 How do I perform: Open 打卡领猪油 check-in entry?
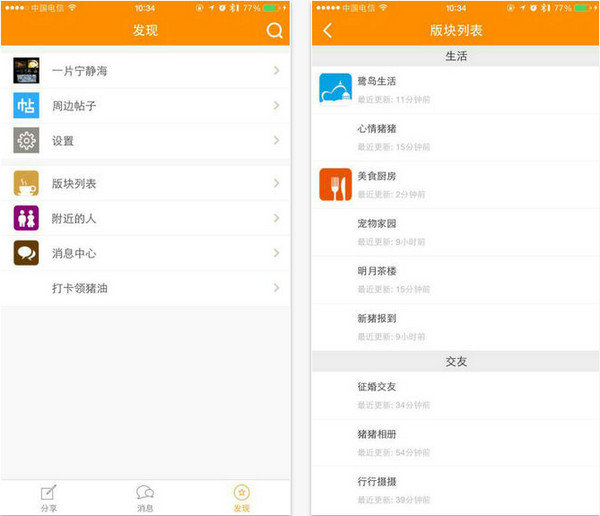pos(145,288)
